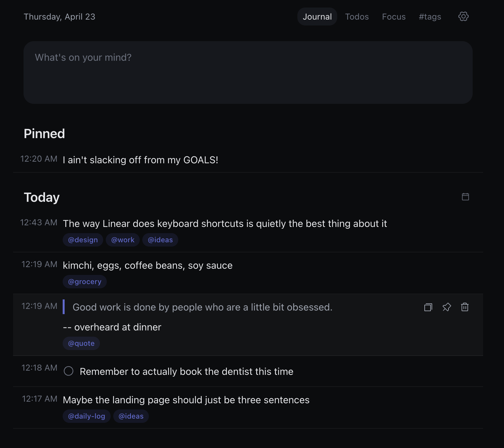504x448 pixels.
Task: Click @ideas tag under Linear entry
Action: pos(160,240)
